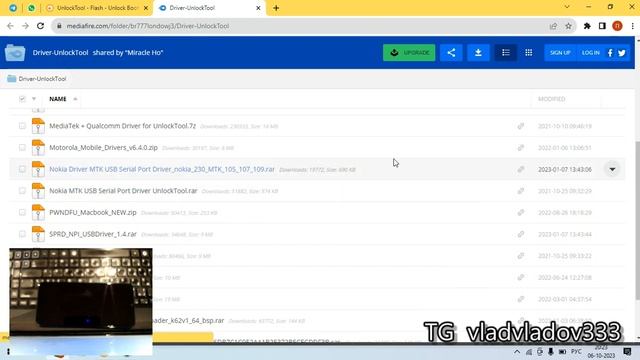Show hidden system tray icons
Viewport: 640px width, 360px height.
(x=517, y=352)
